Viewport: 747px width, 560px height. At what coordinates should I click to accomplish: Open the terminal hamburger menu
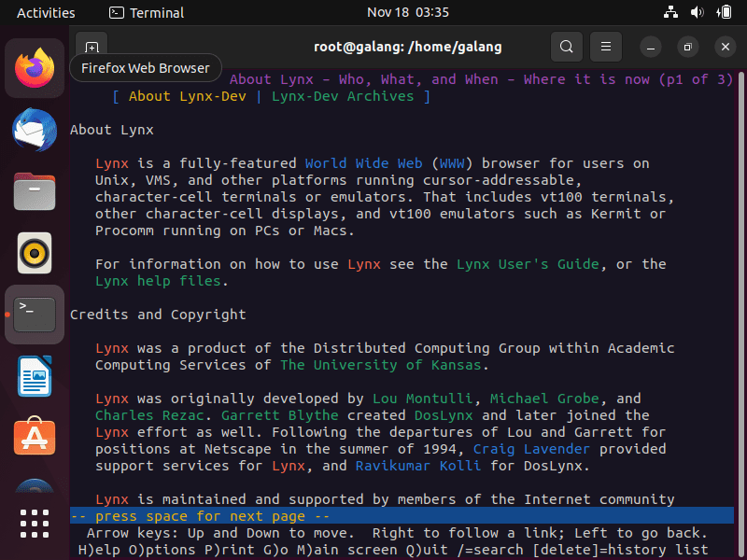point(606,47)
